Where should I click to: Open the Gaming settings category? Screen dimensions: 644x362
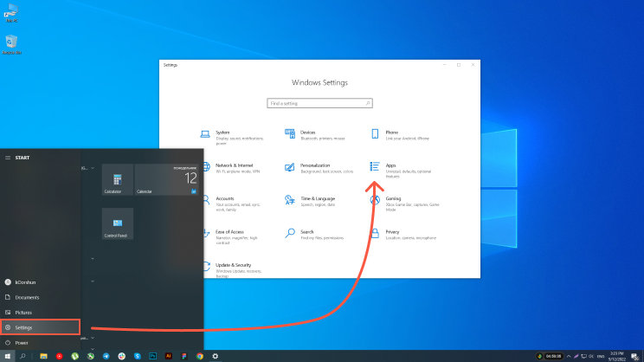tap(405, 204)
